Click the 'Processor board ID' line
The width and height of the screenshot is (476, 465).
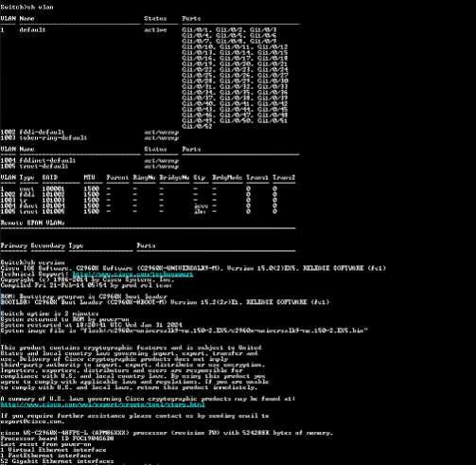(x=57, y=438)
